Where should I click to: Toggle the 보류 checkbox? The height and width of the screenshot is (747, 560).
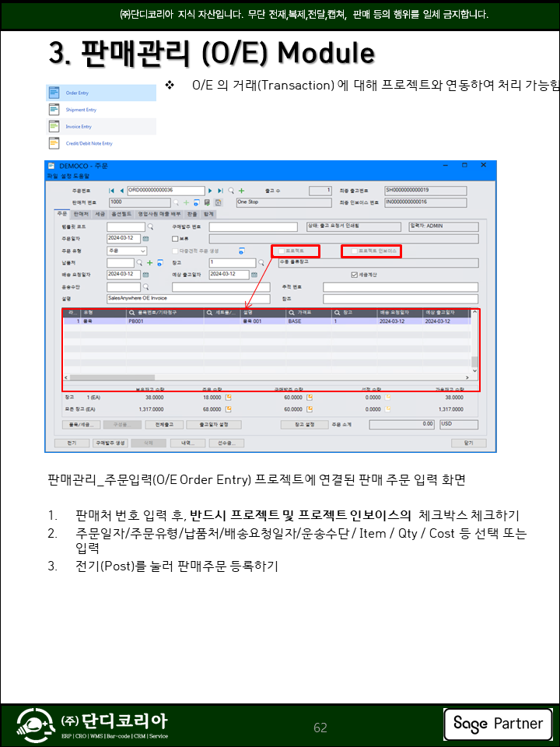175,239
